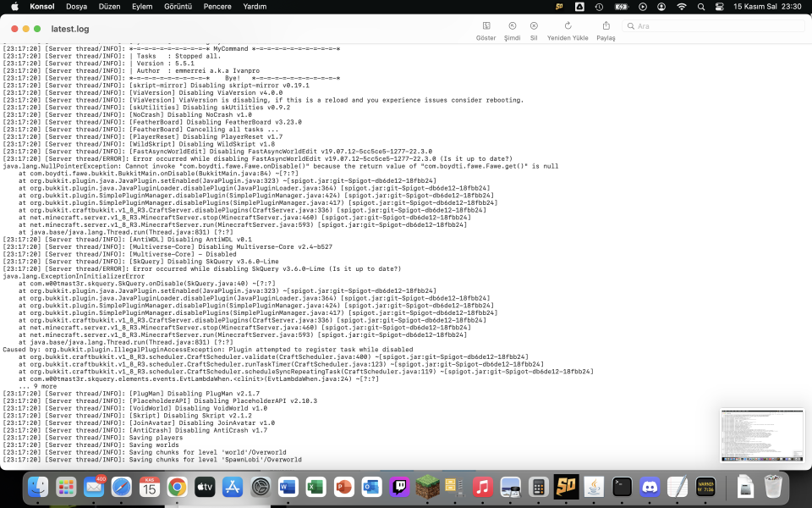The height and width of the screenshot is (508, 812).
Task: Open Spotlight search in menu bar
Action: click(701, 7)
